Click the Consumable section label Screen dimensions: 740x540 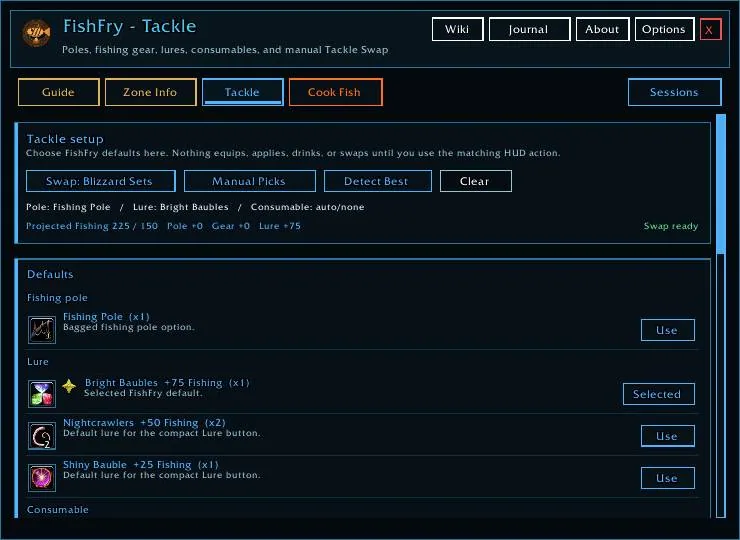(x=58, y=510)
